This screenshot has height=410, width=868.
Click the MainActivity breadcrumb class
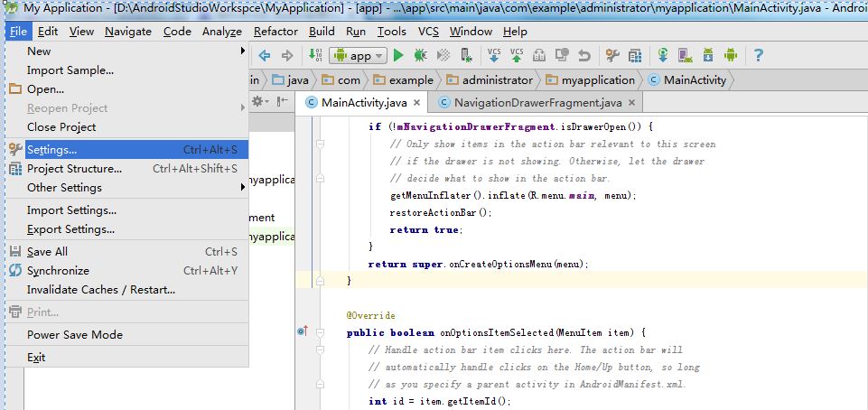pyautogui.click(x=687, y=80)
